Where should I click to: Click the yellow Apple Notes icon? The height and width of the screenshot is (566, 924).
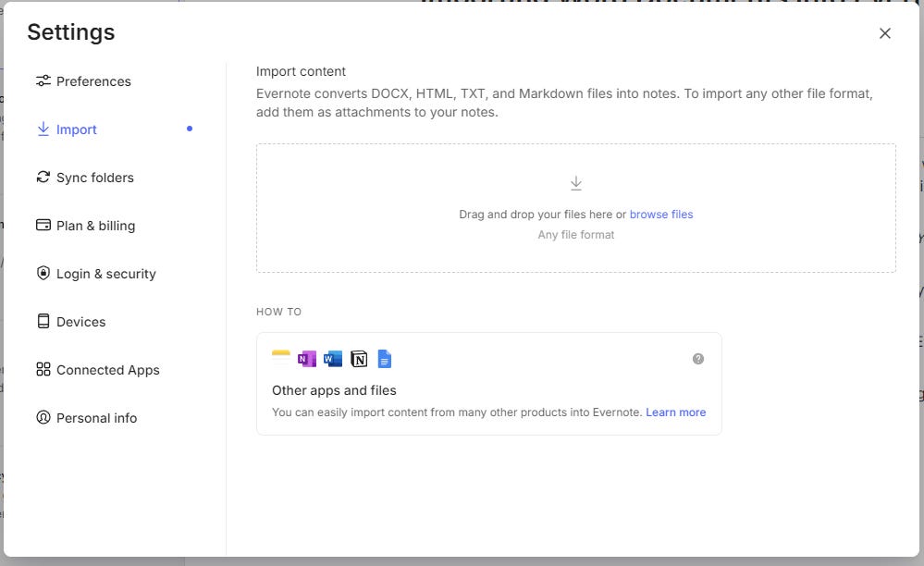[x=281, y=358]
